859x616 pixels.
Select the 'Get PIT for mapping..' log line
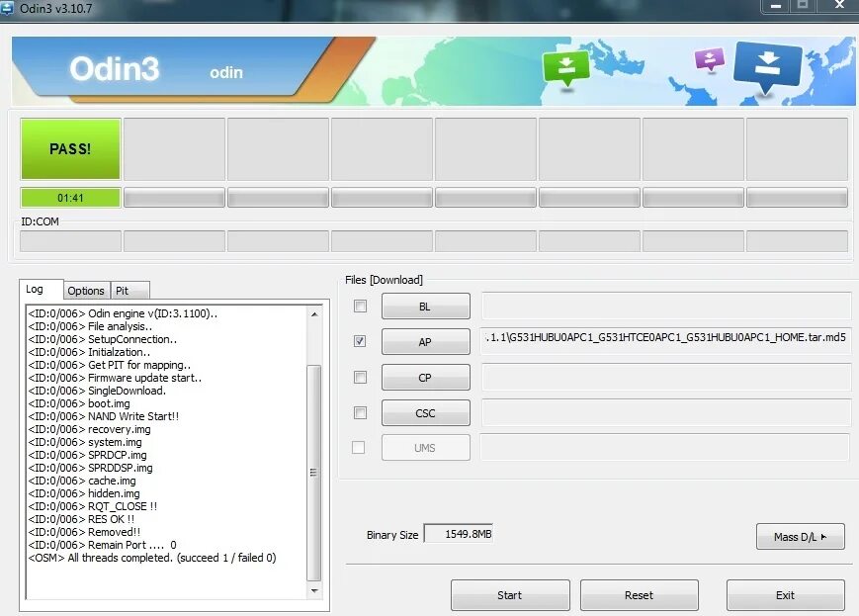coord(110,365)
